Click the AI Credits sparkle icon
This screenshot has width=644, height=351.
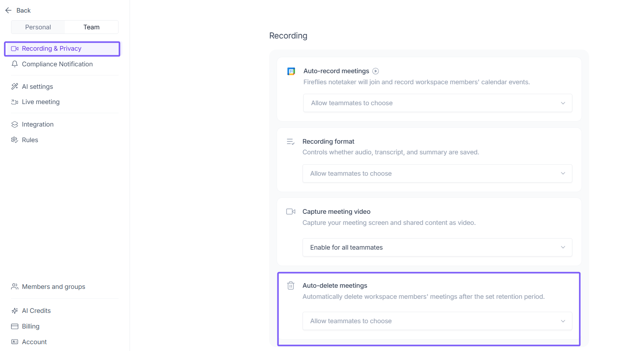pos(15,311)
